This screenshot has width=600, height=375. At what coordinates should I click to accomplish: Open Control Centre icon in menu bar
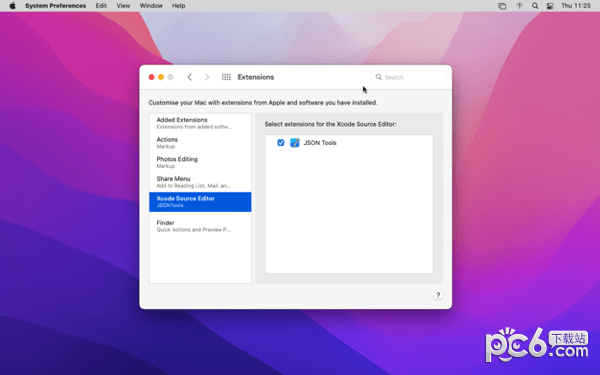550,6
